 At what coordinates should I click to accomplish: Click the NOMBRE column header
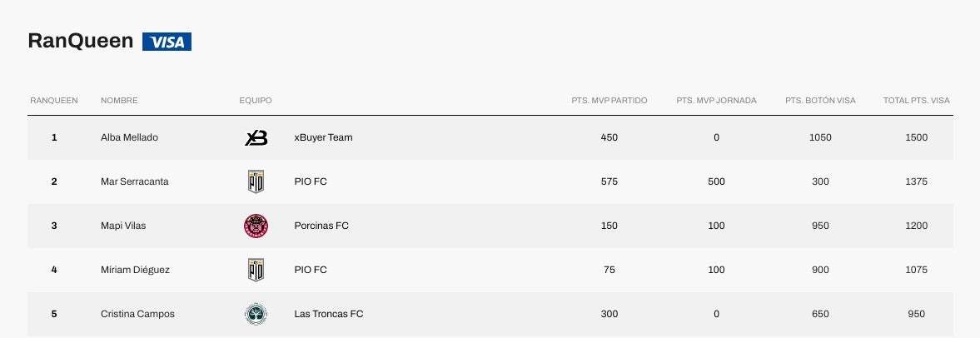[x=119, y=101]
